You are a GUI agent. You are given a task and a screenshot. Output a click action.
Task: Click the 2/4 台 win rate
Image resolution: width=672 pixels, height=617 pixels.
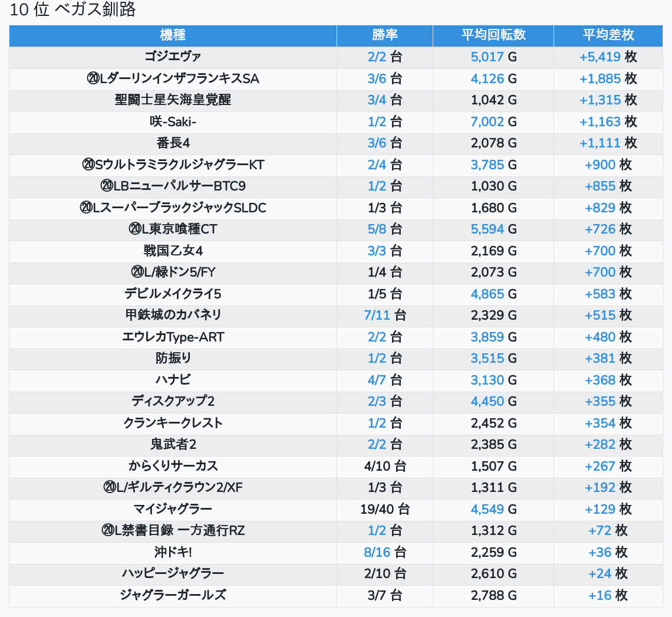[384, 165]
